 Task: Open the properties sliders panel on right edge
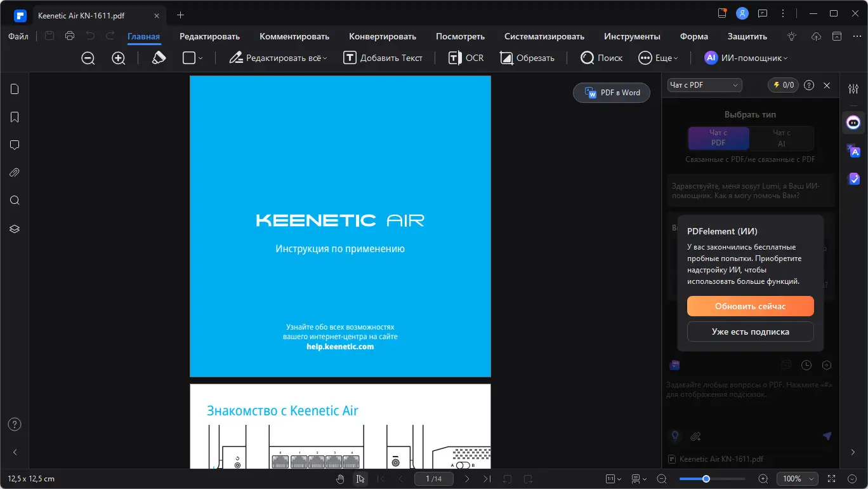[x=853, y=89]
